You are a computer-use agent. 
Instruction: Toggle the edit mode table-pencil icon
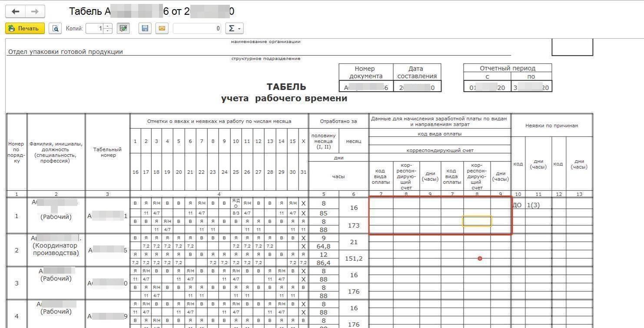(123, 28)
